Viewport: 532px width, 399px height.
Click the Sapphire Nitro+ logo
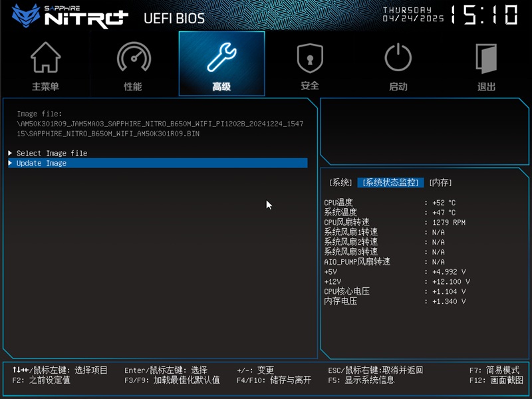click(66, 16)
